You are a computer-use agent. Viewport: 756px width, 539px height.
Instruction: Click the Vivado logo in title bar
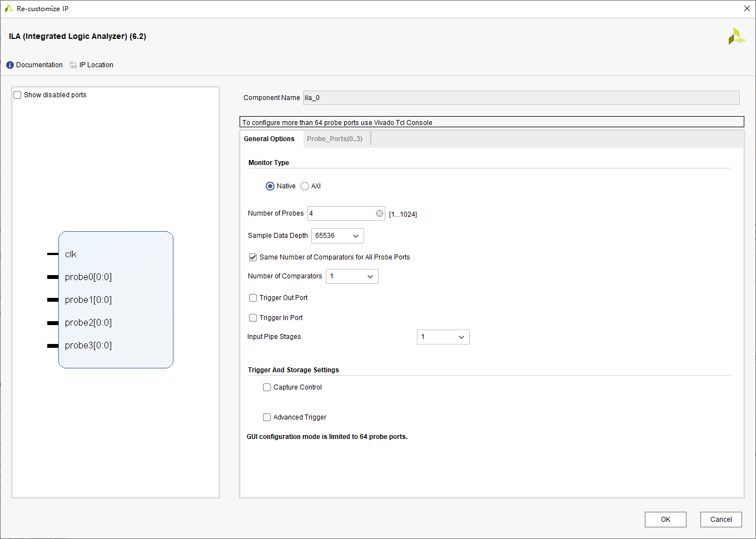[x=8, y=8]
